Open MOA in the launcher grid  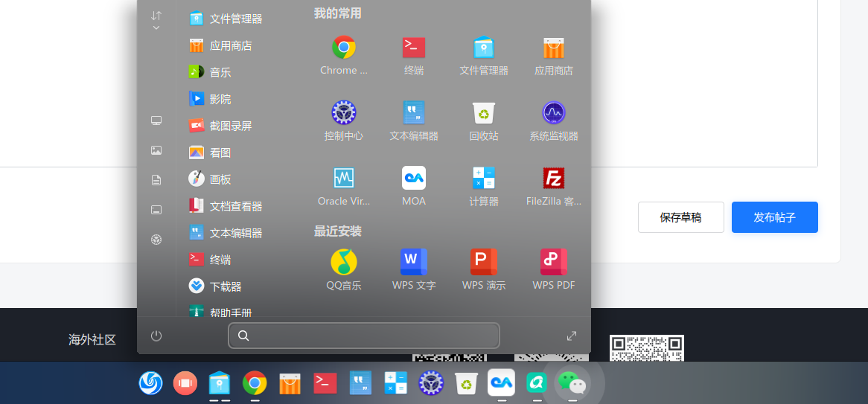pyautogui.click(x=413, y=186)
